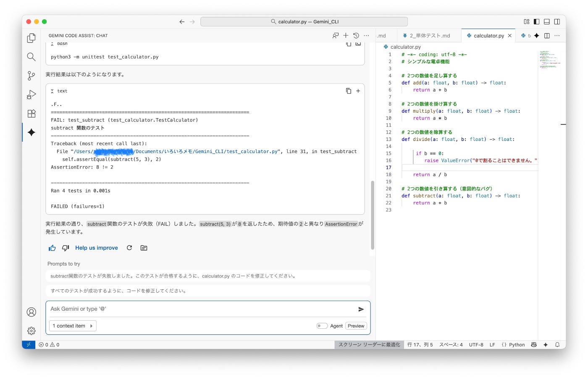Insert text block with plus icon
Viewport: 588px width, 378px height.
[358, 91]
